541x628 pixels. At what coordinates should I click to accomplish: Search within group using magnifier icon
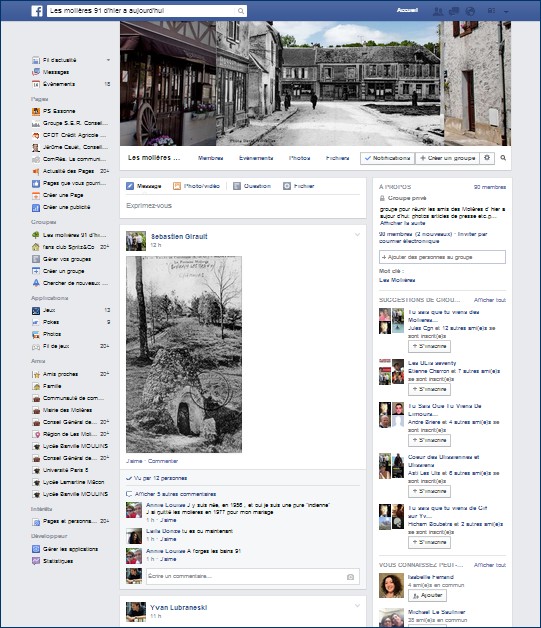coord(503,158)
